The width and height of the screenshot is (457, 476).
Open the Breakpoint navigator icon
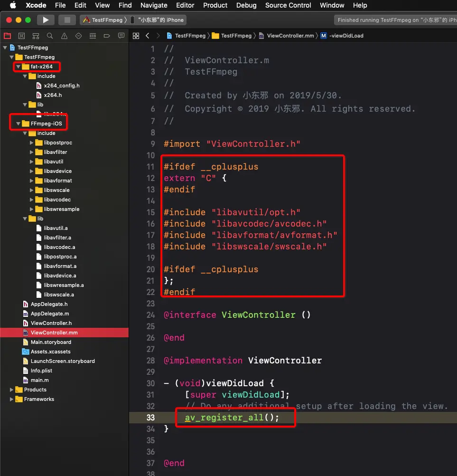pos(107,36)
